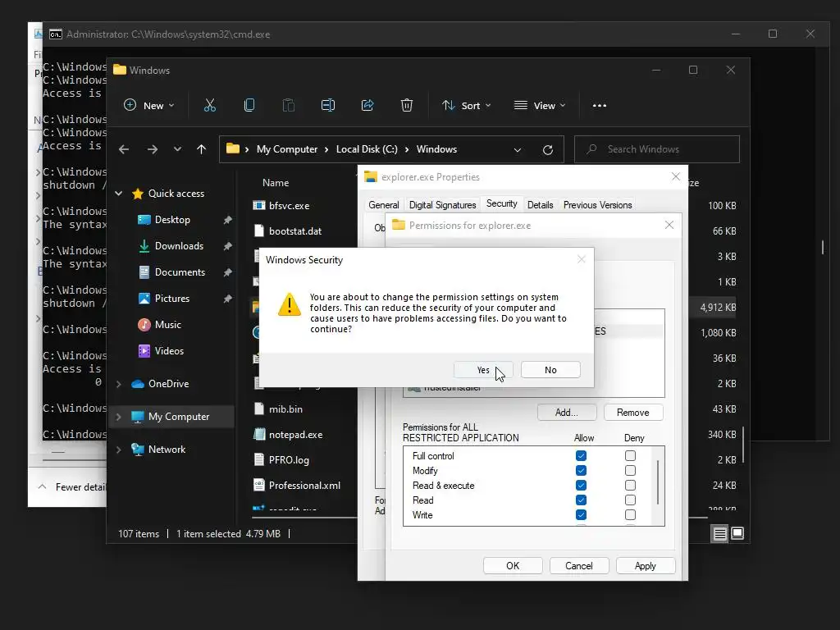Switch to the Security tab
Viewport: 840px width, 630px height.
coord(502,204)
